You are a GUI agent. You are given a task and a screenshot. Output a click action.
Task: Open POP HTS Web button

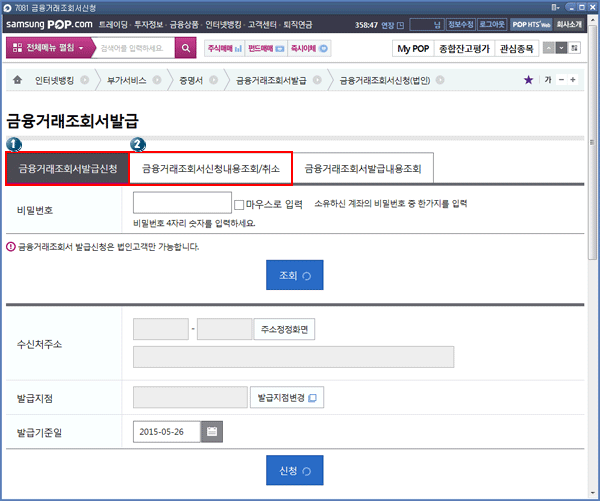point(532,24)
